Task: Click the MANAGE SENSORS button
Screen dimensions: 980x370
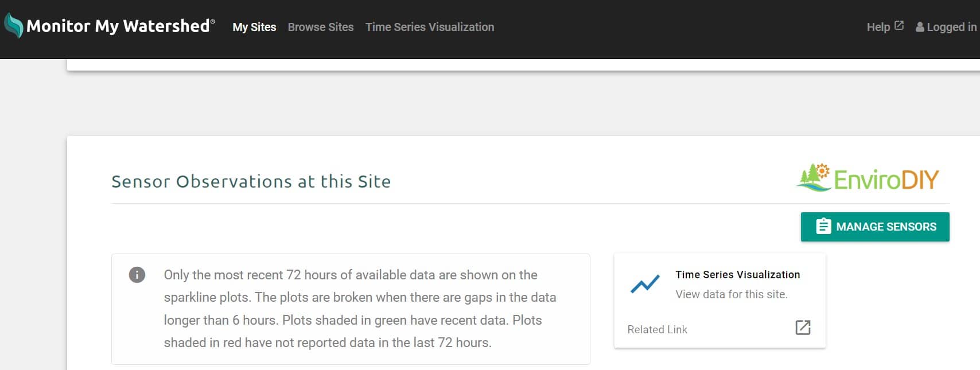Action: click(874, 226)
